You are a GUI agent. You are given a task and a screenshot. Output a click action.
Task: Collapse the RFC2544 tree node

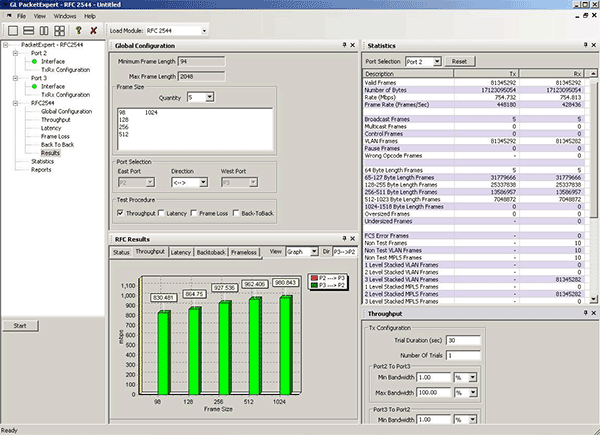15,103
